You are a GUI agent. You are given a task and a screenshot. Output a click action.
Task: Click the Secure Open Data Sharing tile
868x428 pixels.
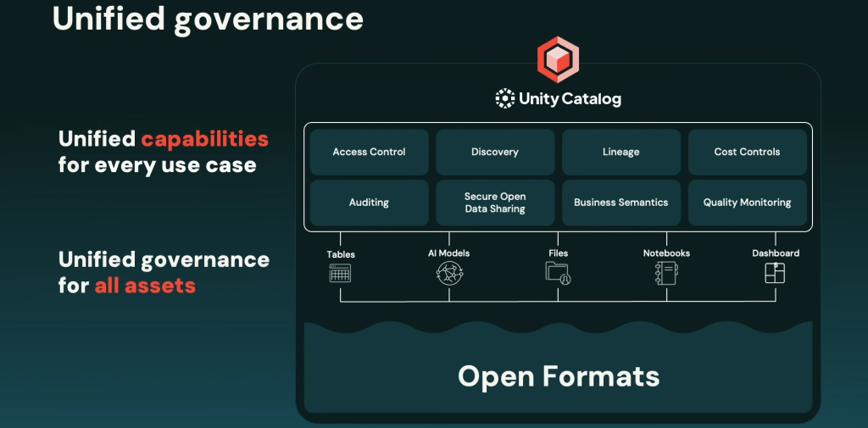click(495, 202)
